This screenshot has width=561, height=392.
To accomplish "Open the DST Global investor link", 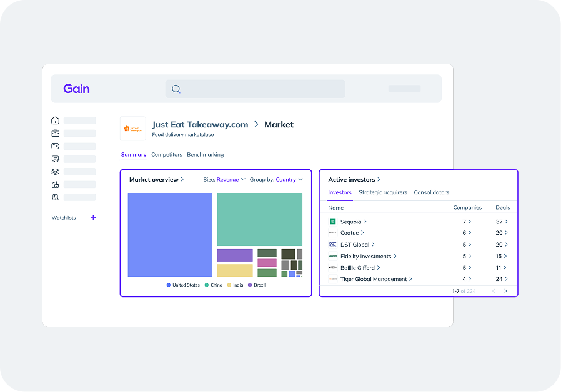I will [357, 245].
